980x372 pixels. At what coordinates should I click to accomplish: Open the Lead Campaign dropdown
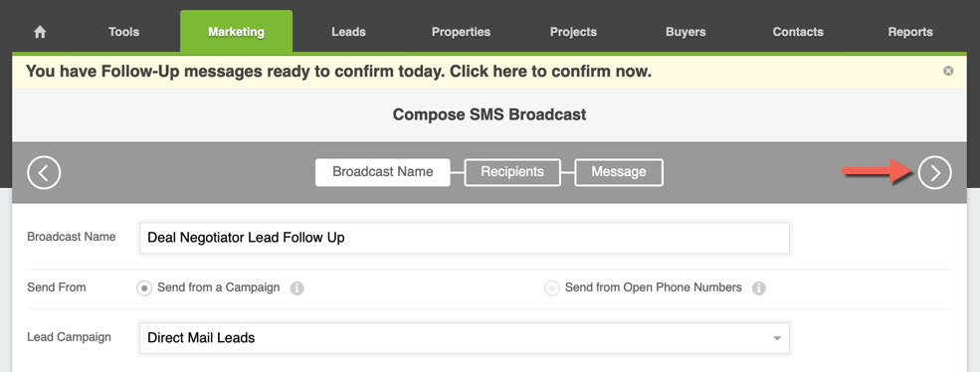(465, 338)
